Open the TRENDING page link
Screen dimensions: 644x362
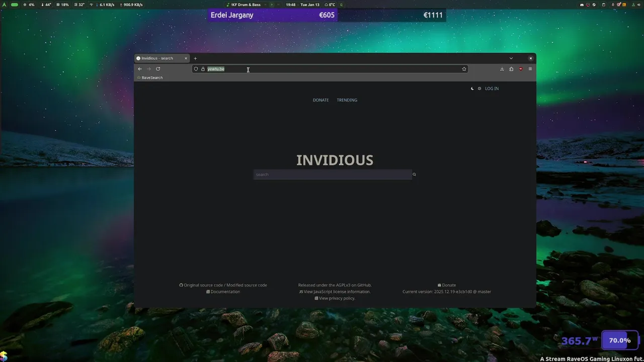click(x=347, y=100)
